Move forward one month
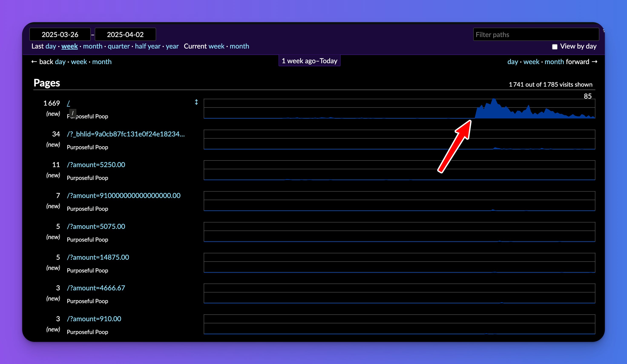The height and width of the screenshot is (364, 627). coord(554,62)
